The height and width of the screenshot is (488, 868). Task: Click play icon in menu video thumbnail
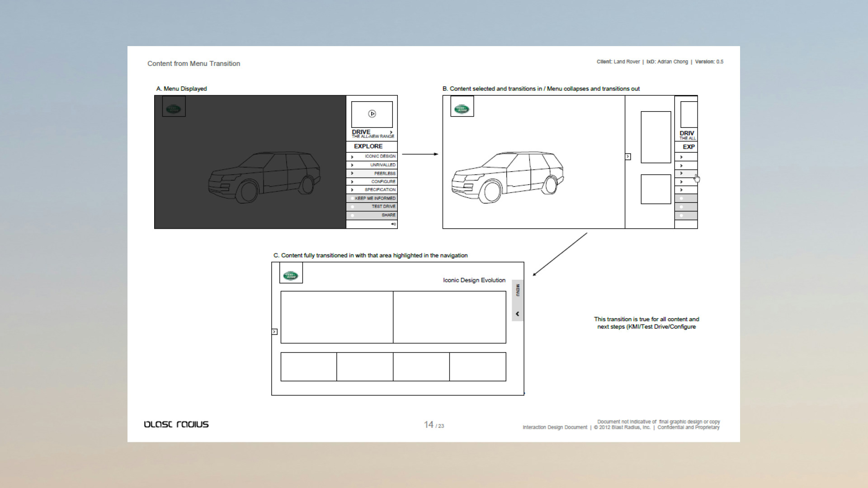tap(372, 114)
